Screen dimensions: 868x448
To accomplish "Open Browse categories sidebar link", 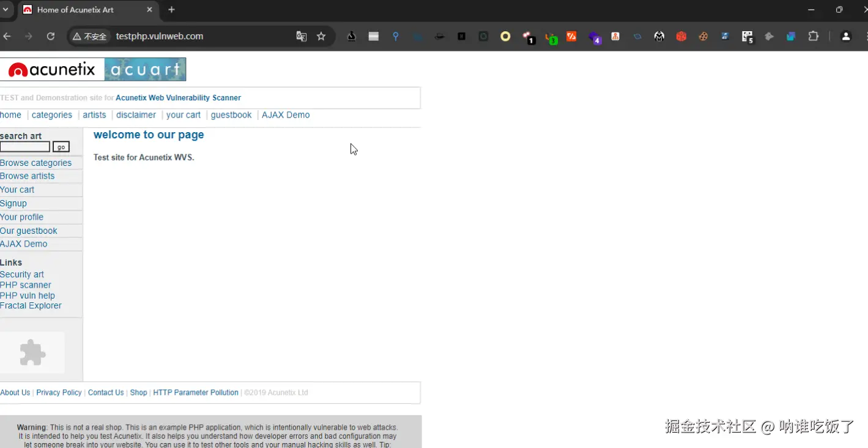I will 35,163.
